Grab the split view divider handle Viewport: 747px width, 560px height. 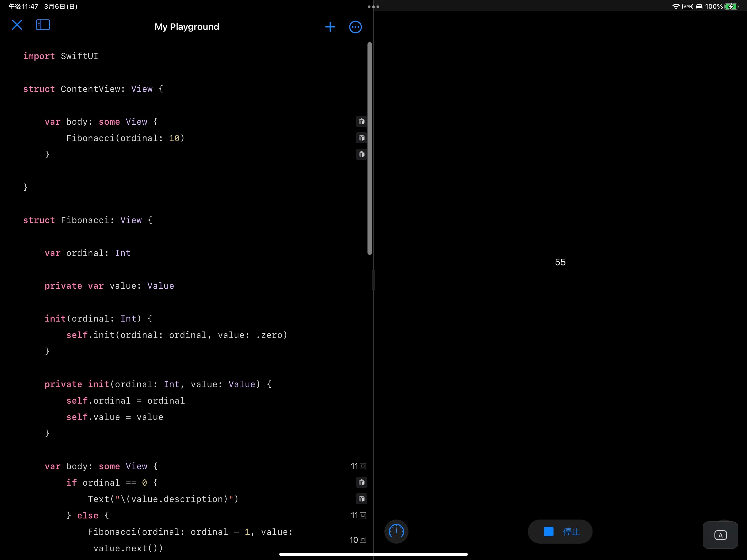(373, 280)
